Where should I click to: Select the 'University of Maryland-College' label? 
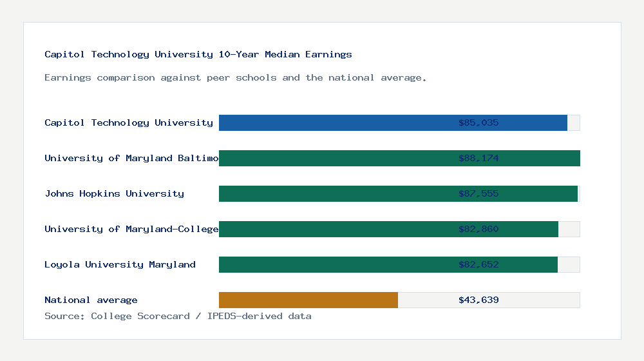coord(131,229)
